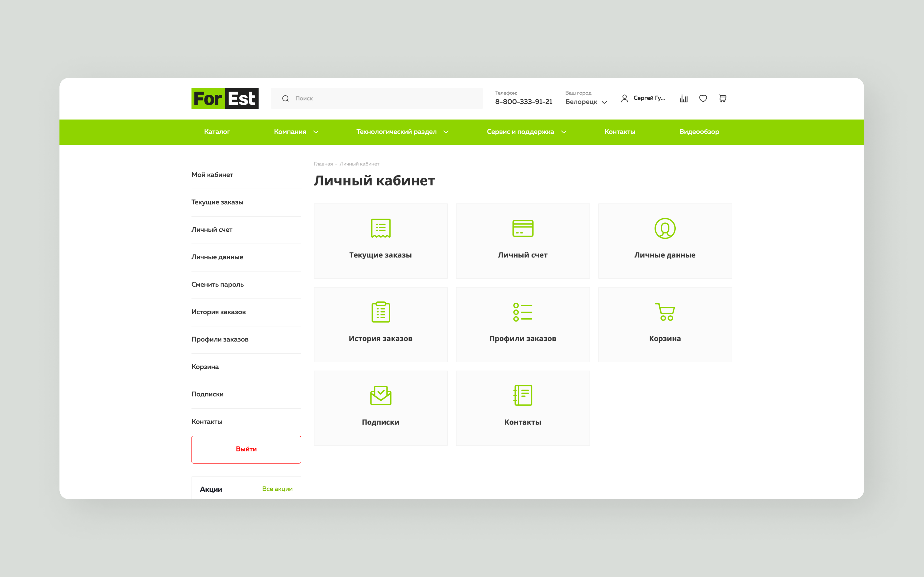Follow the Все акции link

click(x=277, y=489)
